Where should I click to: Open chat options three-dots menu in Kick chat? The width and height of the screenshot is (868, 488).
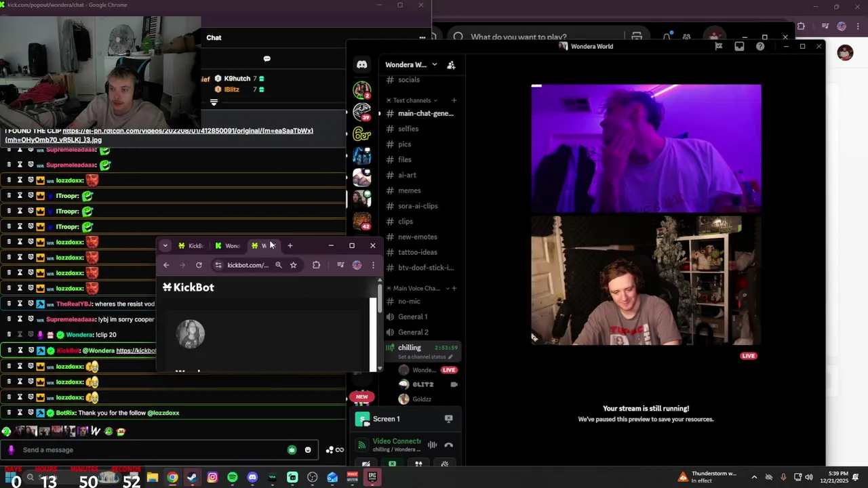click(x=422, y=38)
